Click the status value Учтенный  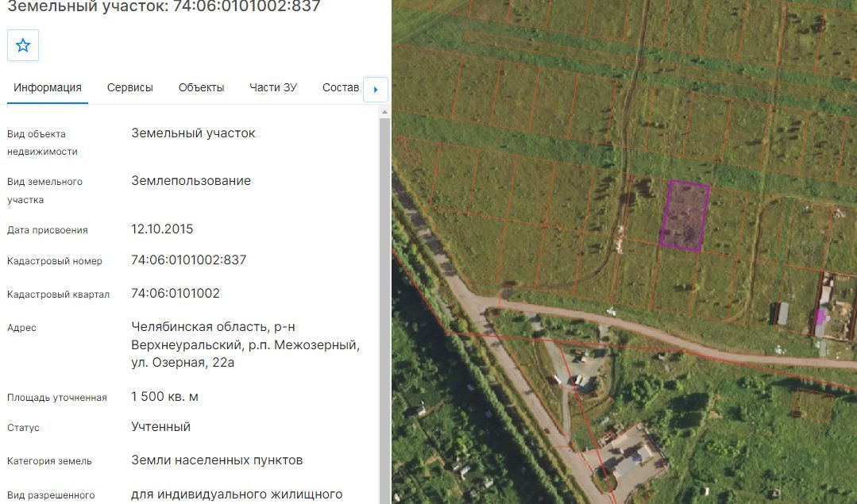click(x=160, y=426)
